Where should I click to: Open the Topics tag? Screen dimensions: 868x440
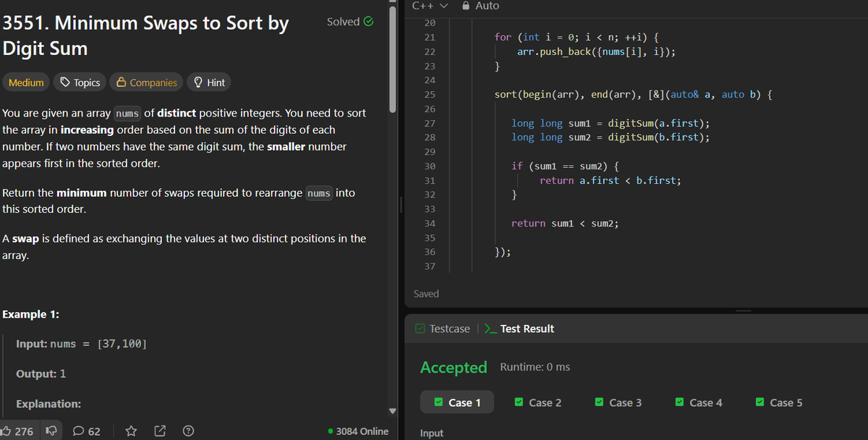coord(80,82)
